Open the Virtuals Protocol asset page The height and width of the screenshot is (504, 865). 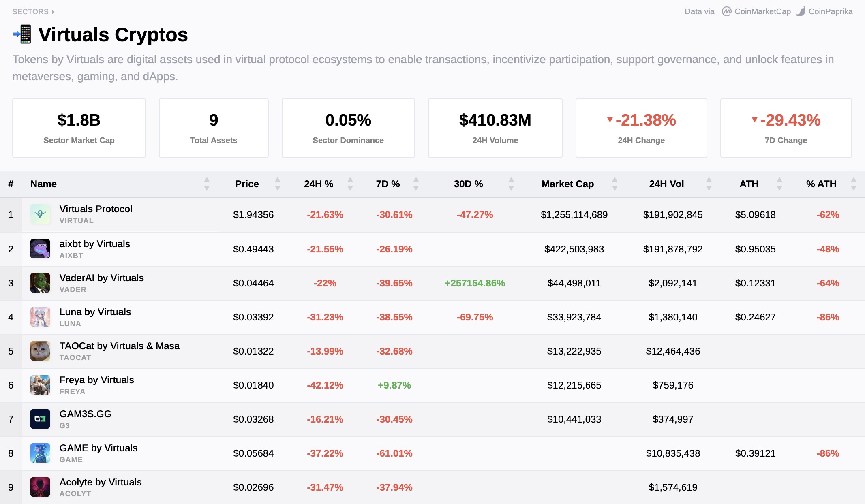pos(96,209)
